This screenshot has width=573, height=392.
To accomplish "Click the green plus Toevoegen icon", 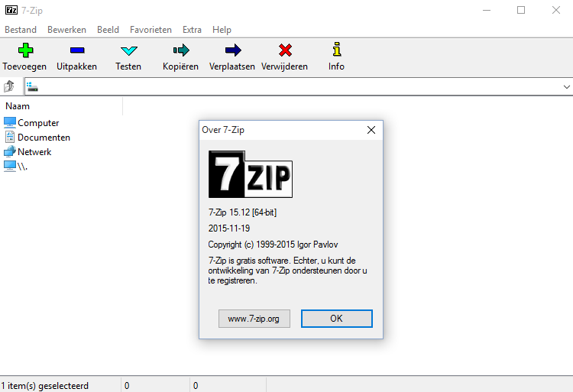I will 26,51.
